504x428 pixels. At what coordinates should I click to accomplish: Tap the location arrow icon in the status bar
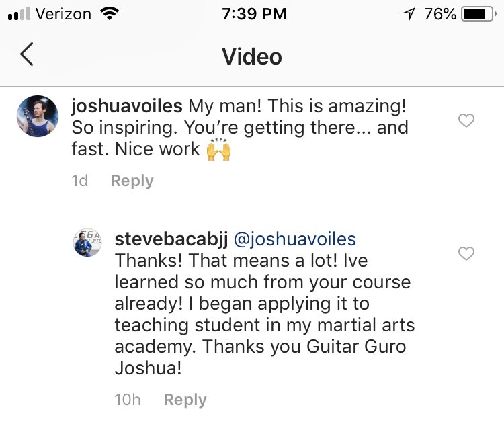(408, 13)
